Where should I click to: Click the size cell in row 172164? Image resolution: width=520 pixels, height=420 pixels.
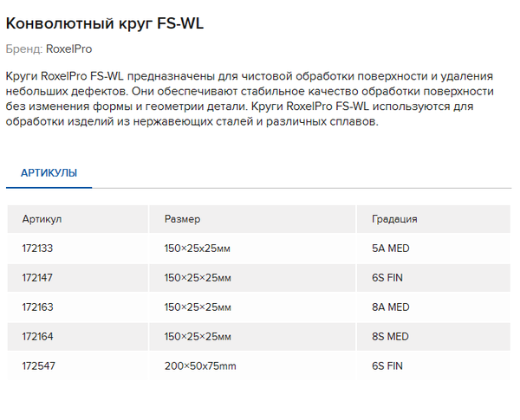click(x=198, y=337)
